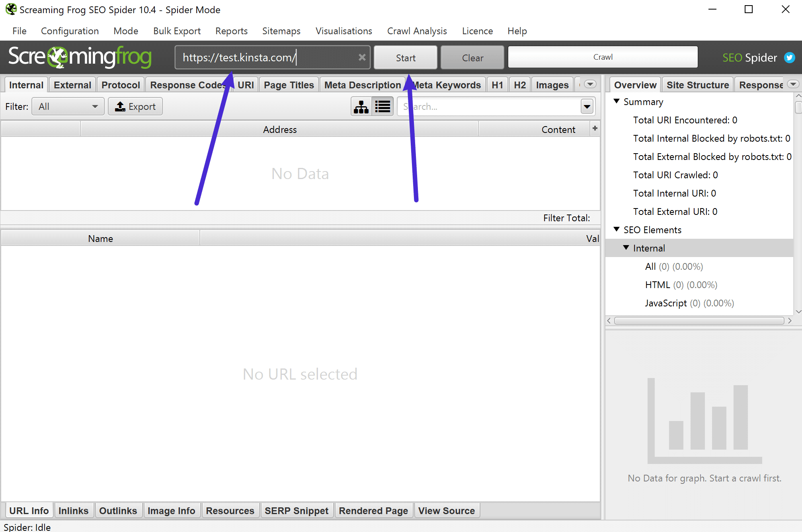Click the tree/hierarchy view icon
The width and height of the screenshot is (802, 532).
pyautogui.click(x=363, y=107)
